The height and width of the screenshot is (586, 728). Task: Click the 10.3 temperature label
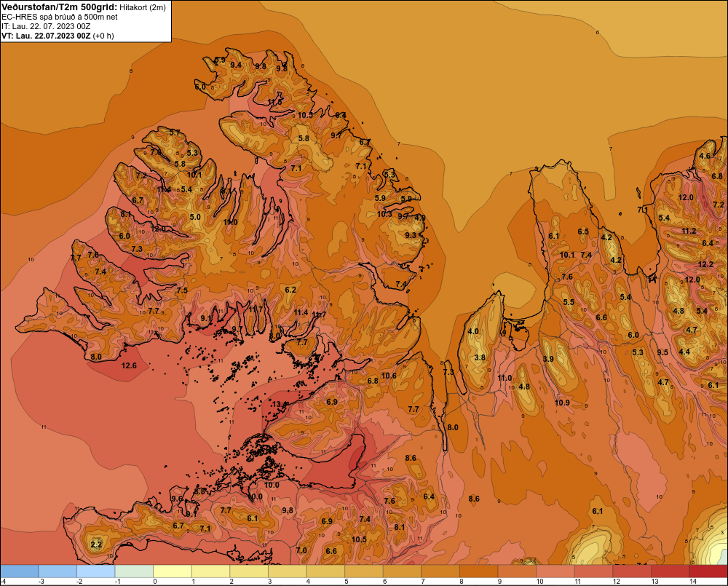coord(384,214)
